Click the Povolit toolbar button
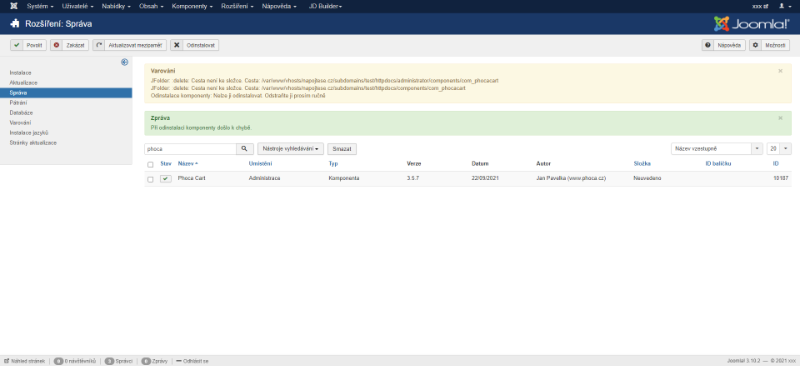The width and height of the screenshot is (800, 366). (29, 45)
